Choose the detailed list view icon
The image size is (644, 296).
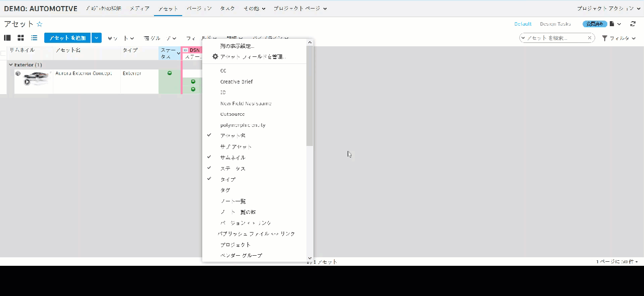pyautogui.click(x=7, y=38)
